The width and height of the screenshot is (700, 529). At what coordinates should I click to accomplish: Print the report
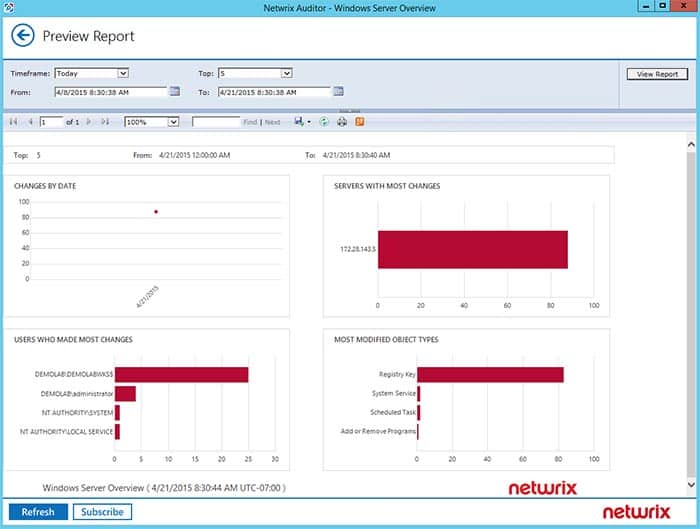(342, 121)
